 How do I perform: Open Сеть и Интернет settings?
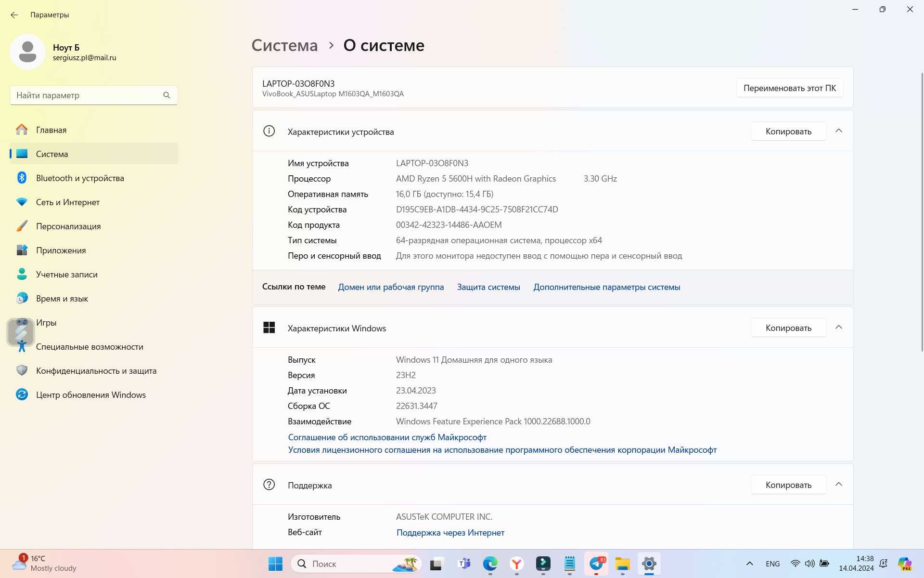coord(94,202)
